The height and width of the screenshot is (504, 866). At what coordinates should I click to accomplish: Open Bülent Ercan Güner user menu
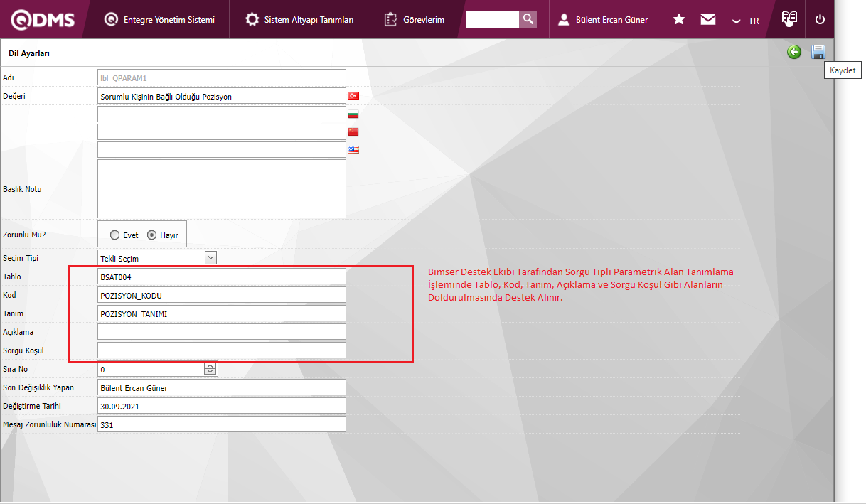(603, 20)
